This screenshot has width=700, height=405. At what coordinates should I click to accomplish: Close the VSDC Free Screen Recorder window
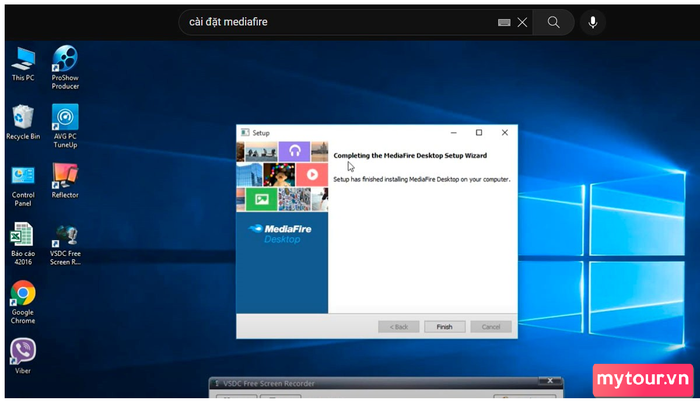(x=550, y=380)
